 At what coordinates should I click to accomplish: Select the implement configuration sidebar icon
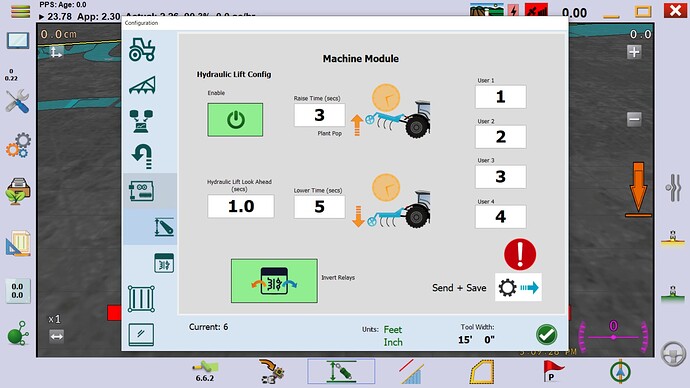click(x=142, y=85)
